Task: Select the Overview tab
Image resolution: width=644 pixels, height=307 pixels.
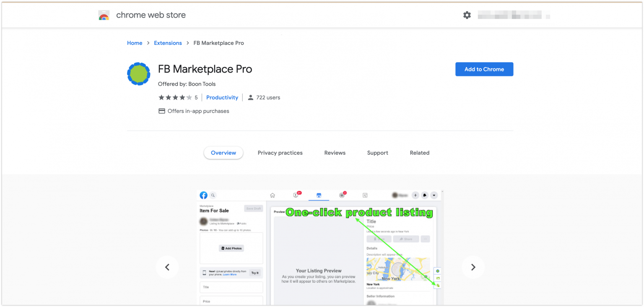Action: pyautogui.click(x=223, y=153)
